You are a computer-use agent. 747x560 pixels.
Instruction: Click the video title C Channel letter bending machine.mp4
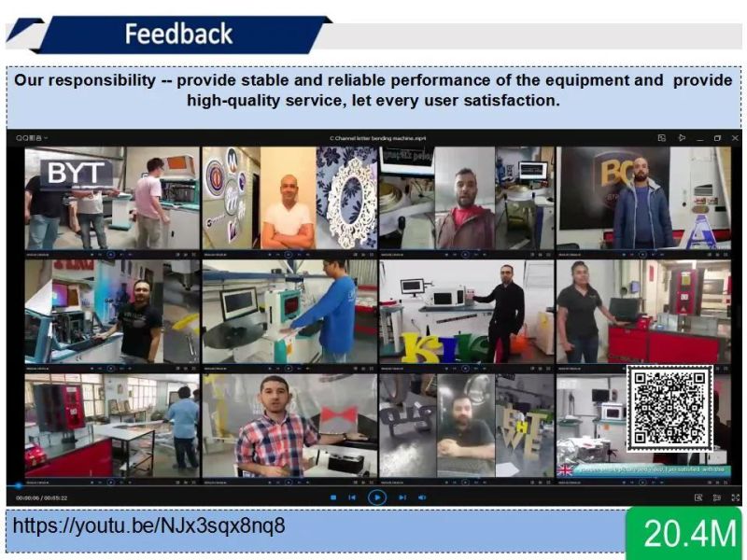point(378,138)
